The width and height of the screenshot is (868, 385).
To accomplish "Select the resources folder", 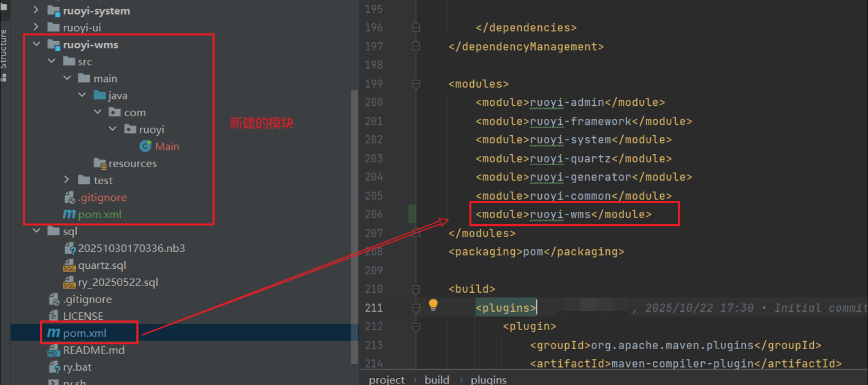I will (133, 163).
